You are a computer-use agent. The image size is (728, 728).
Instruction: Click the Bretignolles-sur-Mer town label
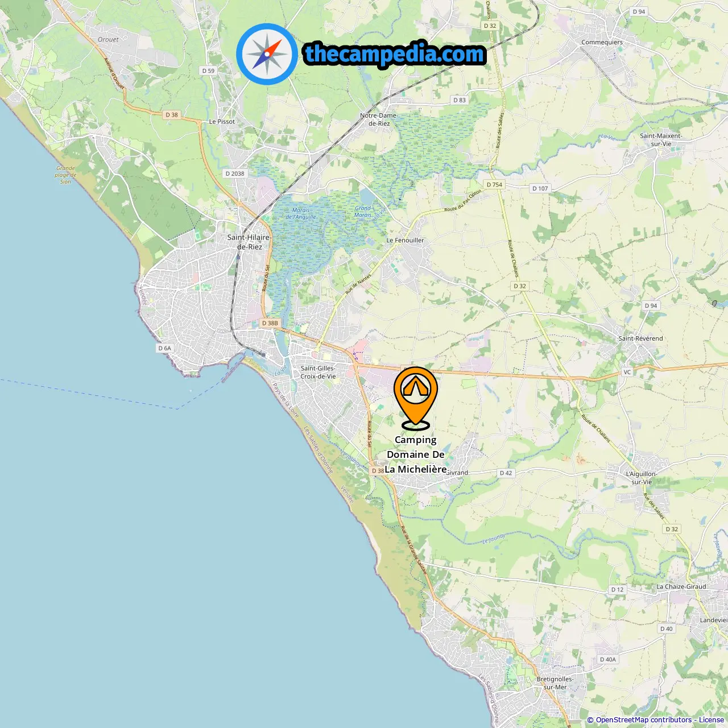[555, 682]
